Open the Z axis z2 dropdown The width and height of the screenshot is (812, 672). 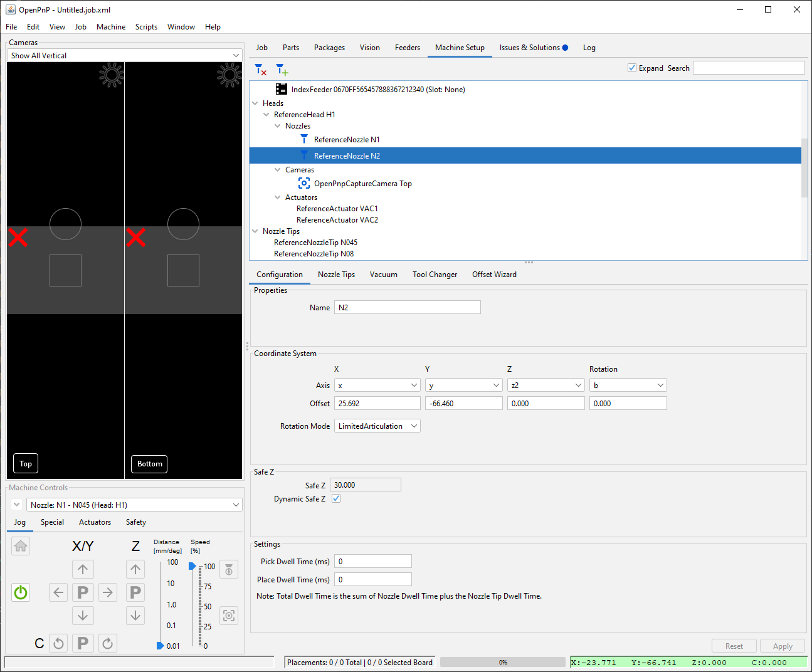tap(546, 386)
